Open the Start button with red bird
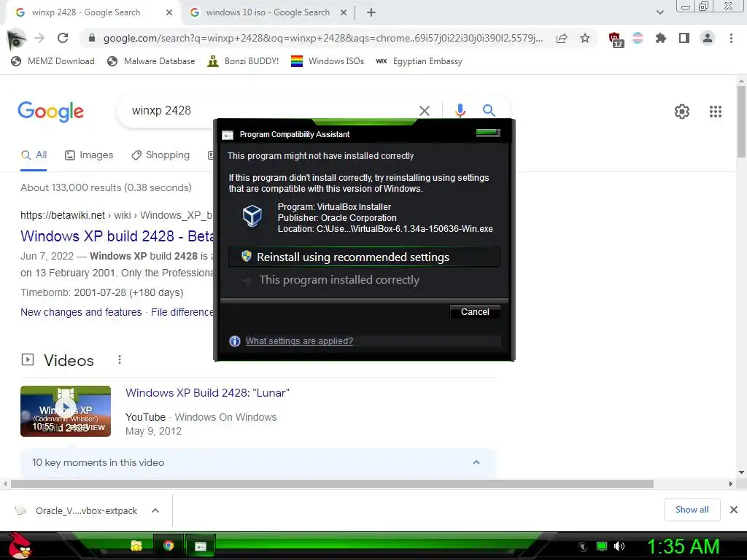Screen dimensions: 747x560 point(20,545)
